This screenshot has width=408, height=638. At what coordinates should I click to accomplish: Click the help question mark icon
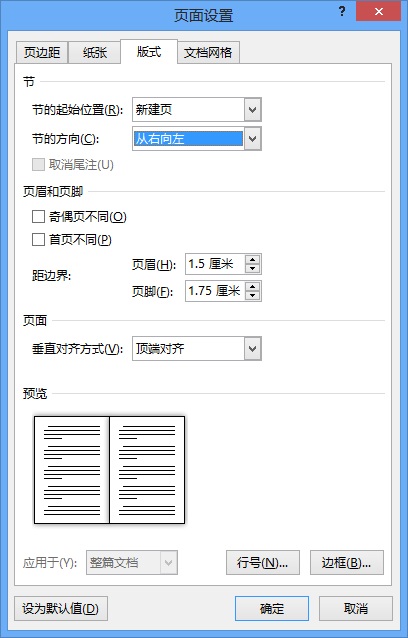(342, 11)
